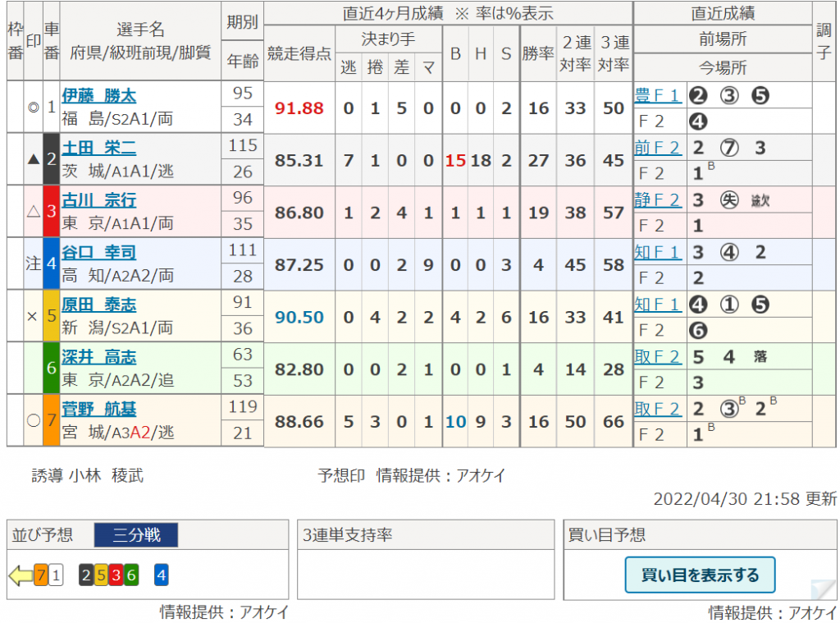The height and width of the screenshot is (623, 840).
Task: Click the 勝率 column header
Action: [x=538, y=53]
